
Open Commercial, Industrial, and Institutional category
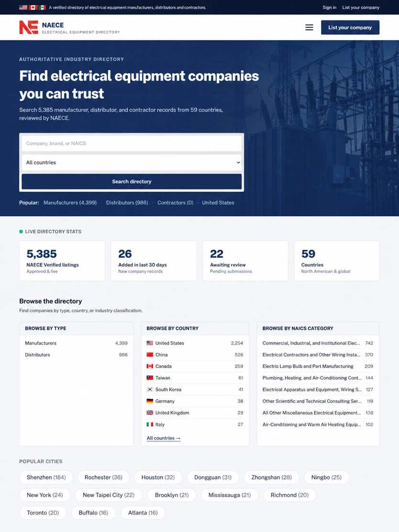click(x=318, y=343)
